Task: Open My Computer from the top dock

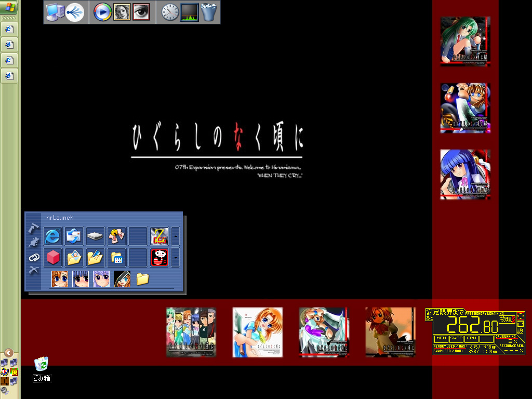Action: point(55,12)
